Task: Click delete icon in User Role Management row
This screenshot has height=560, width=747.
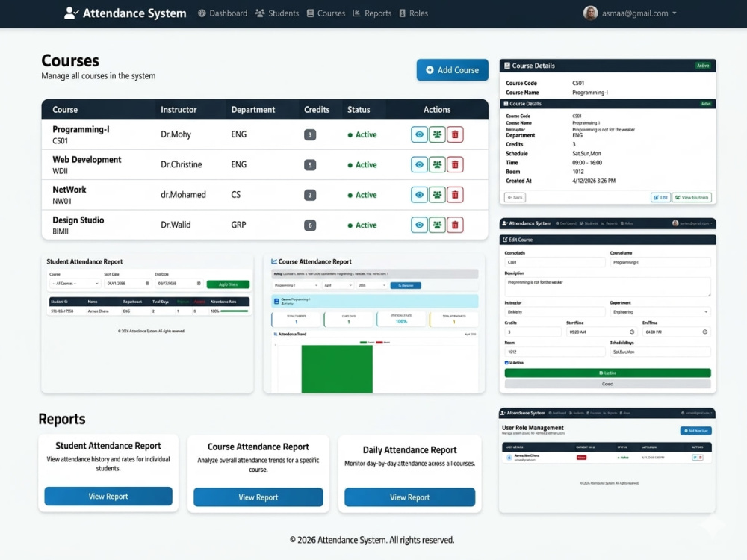Action: tap(701, 458)
